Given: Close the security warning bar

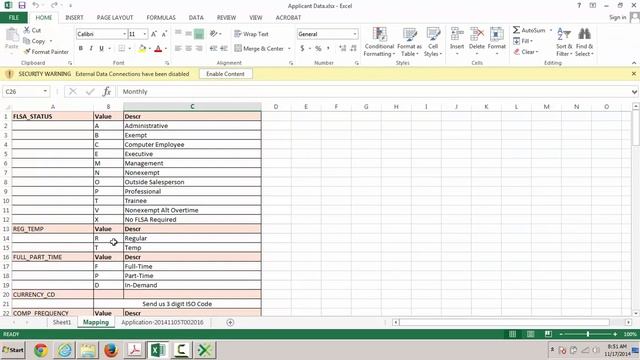Looking at the screenshot, I should pos(634,74).
